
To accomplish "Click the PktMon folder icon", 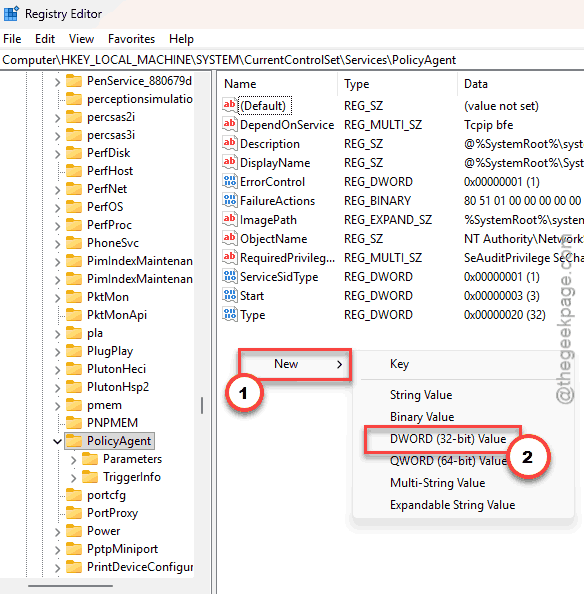I will tap(74, 297).
